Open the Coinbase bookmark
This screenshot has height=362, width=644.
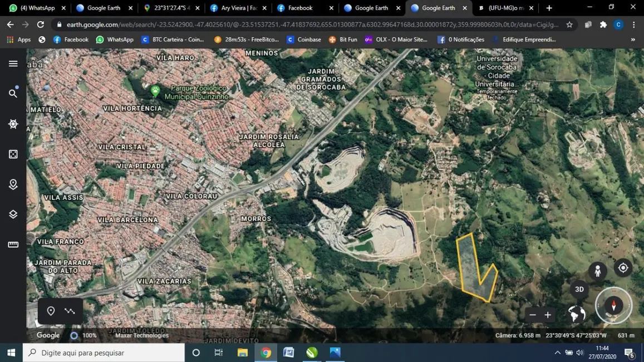click(304, 40)
